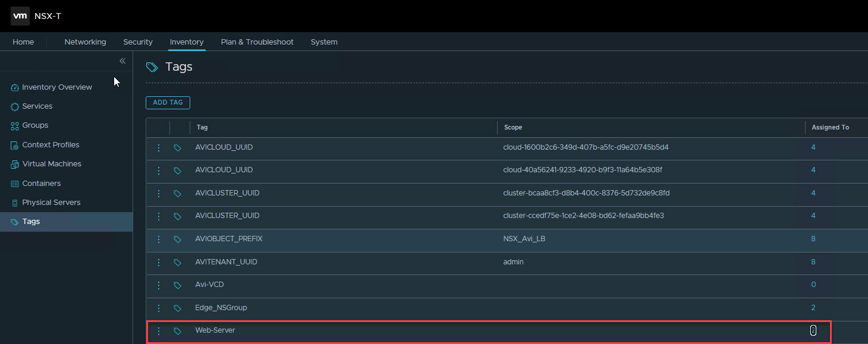The width and height of the screenshot is (868, 344).
Task: Click the VMware vm logo icon
Action: (20, 16)
